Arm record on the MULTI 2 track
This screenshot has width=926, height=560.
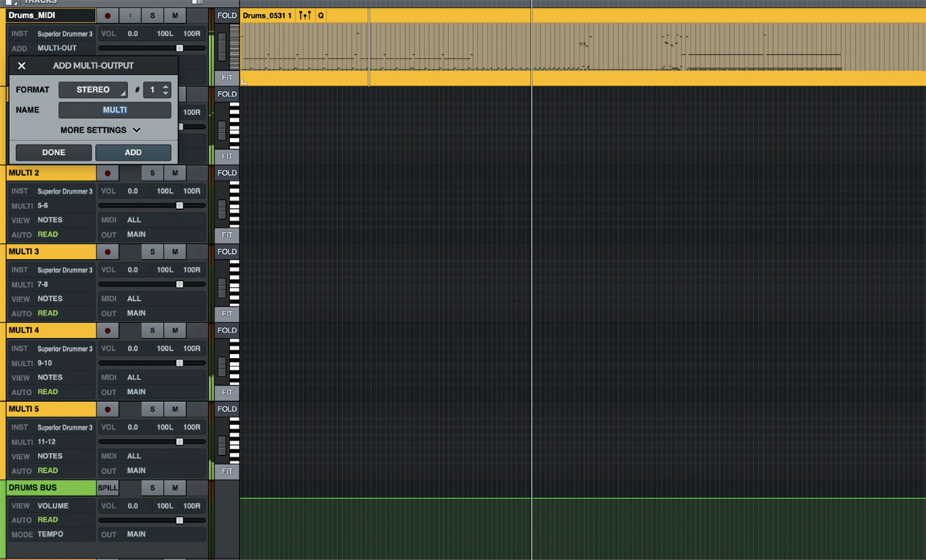107,173
